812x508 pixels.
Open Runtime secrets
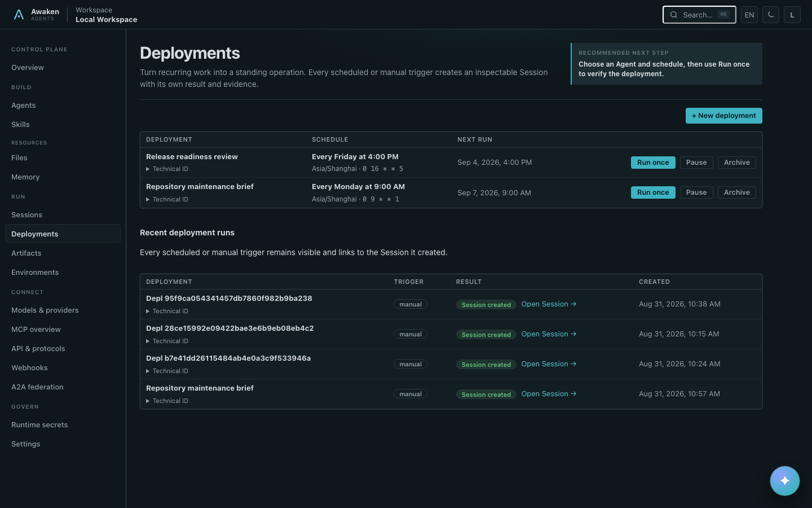[x=63, y=424]
